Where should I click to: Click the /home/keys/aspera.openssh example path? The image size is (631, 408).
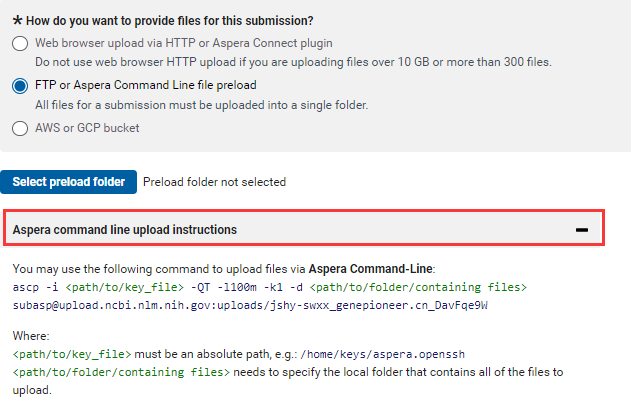pos(382,354)
